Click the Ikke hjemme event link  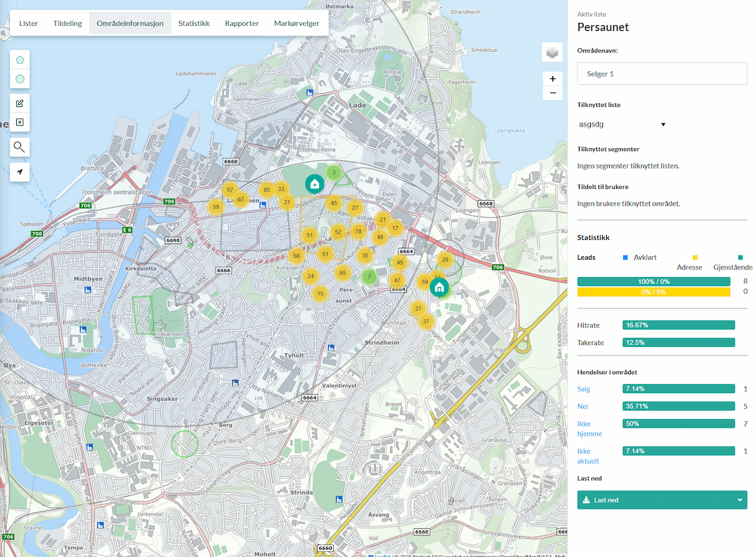click(589, 428)
